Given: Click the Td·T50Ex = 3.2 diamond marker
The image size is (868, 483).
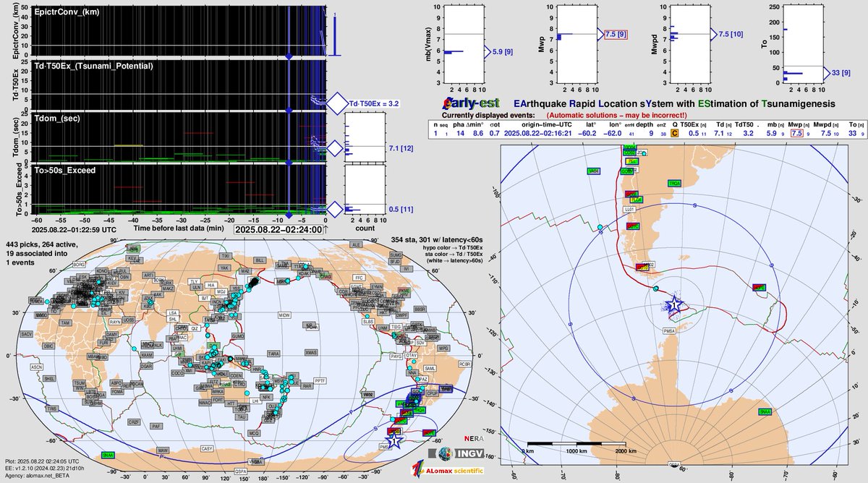Looking at the screenshot, I should coord(336,103).
